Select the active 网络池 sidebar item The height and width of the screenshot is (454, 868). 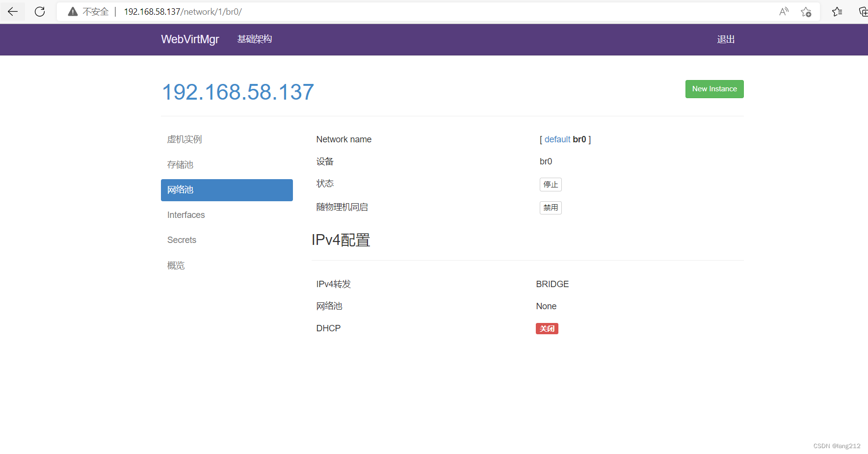click(227, 190)
